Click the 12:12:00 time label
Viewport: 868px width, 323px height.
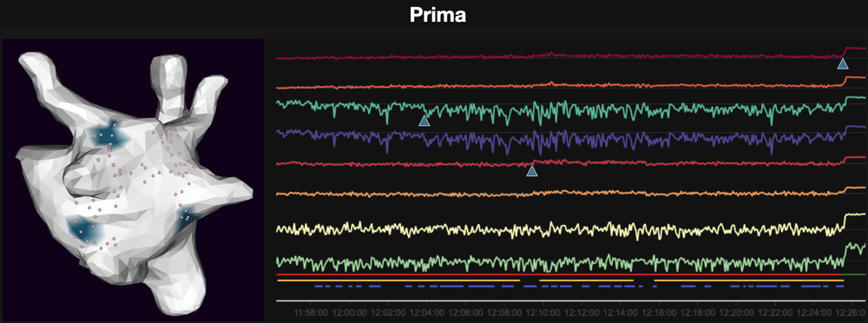point(582,313)
